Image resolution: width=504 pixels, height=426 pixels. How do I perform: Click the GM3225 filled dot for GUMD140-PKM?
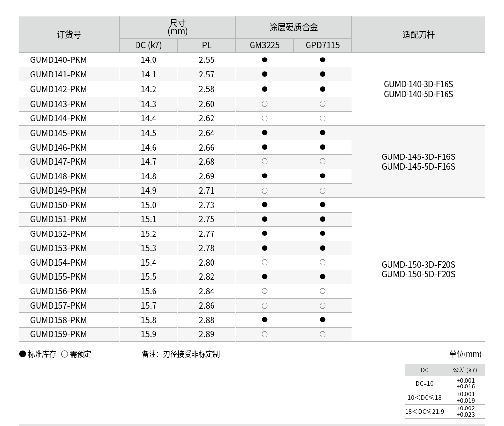point(265,60)
